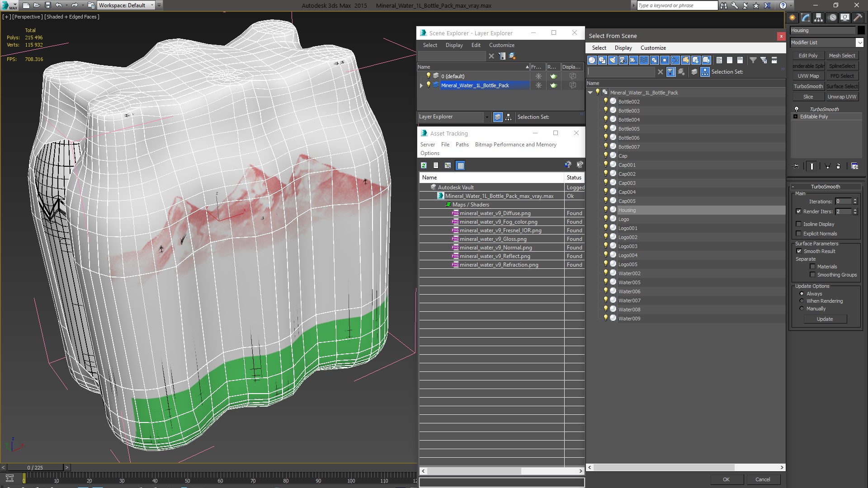The image size is (868, 488).
Task: Click Select None icon in Select From Scene
Action: click(x=730, y=60)
